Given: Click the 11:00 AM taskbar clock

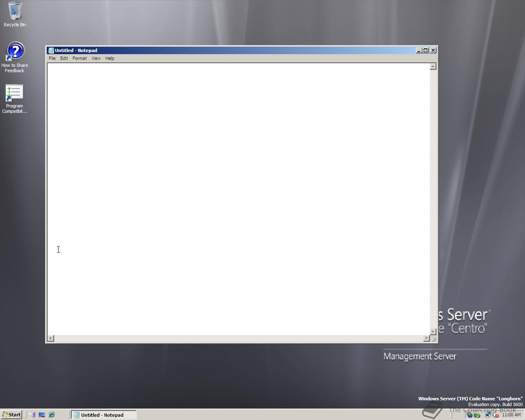Looking at the screenshot, I should 511,415.
